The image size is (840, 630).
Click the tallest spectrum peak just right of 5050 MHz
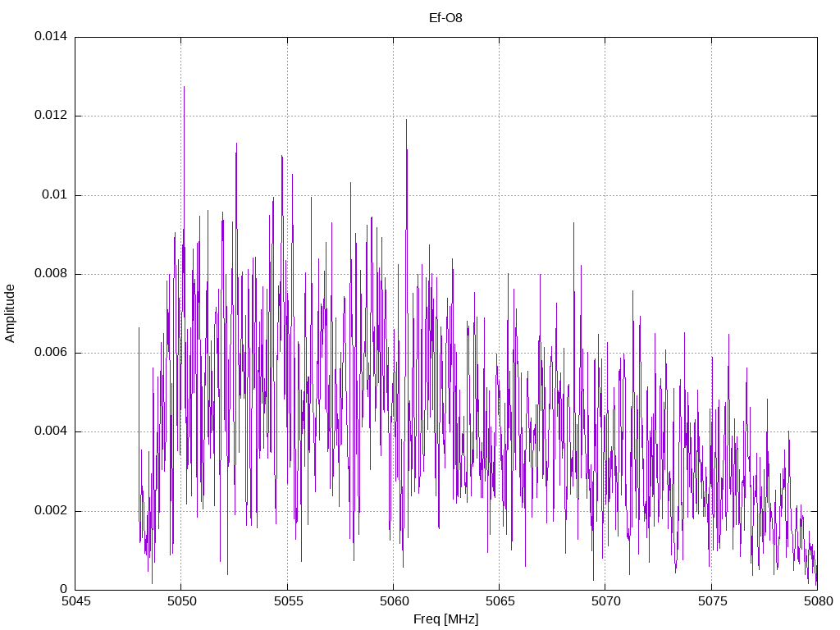click(x=185, y=87)
